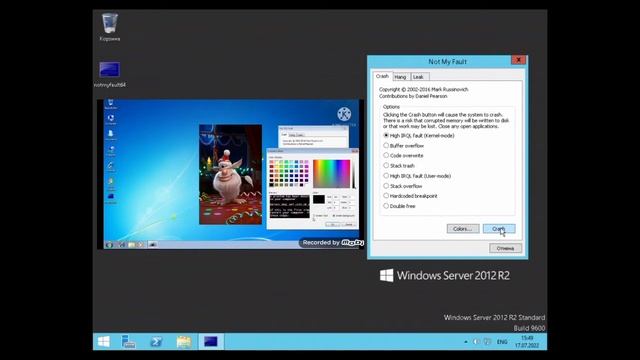Launch PowerShell from the taskbar

click(156, 342)
